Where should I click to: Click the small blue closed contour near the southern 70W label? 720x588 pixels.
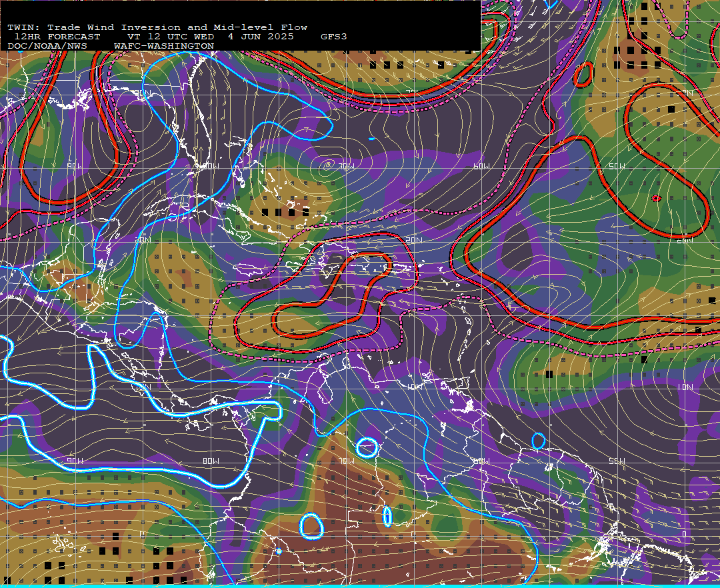click(x=367, y=447)
